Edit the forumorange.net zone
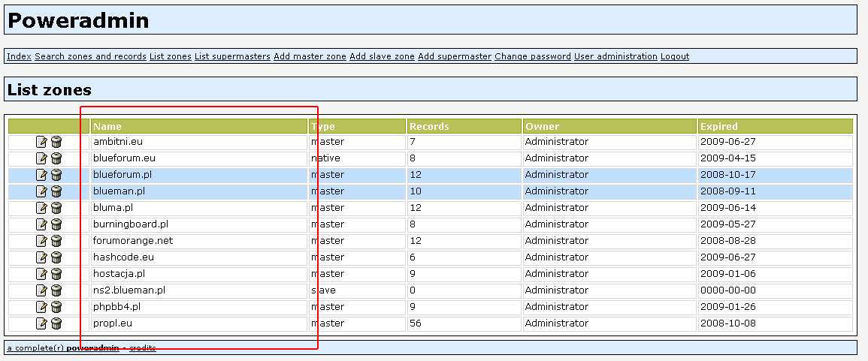The width and height of the screenshot is (868, 361). (41, 241)
